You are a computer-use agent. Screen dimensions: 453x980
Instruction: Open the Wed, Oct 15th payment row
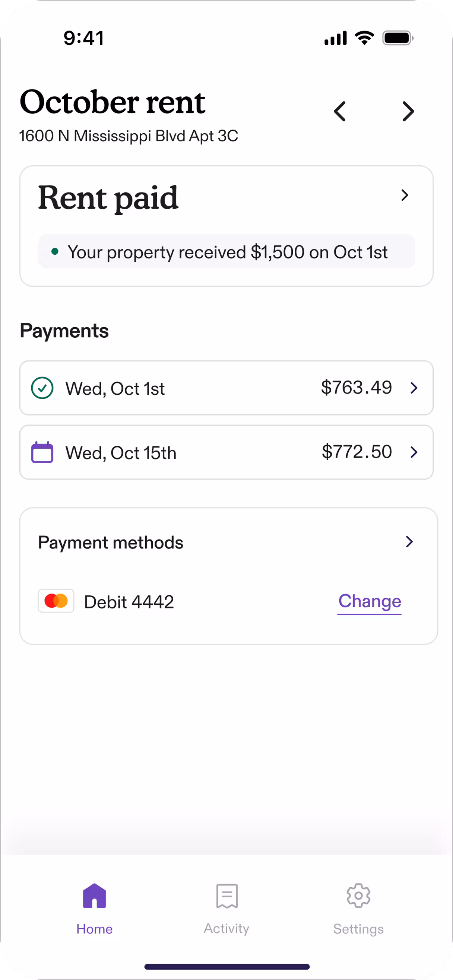coord(226,452)
